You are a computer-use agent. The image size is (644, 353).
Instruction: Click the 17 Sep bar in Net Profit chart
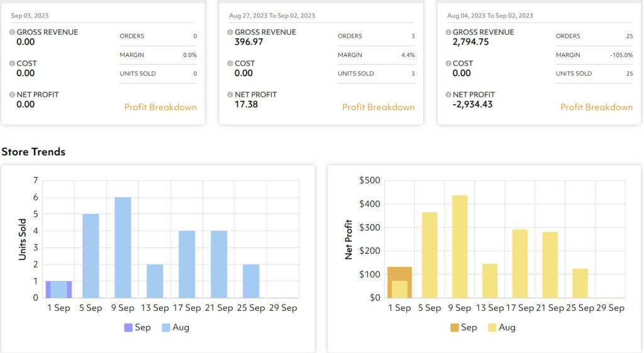pyautogui.click(x=520, y=264)
